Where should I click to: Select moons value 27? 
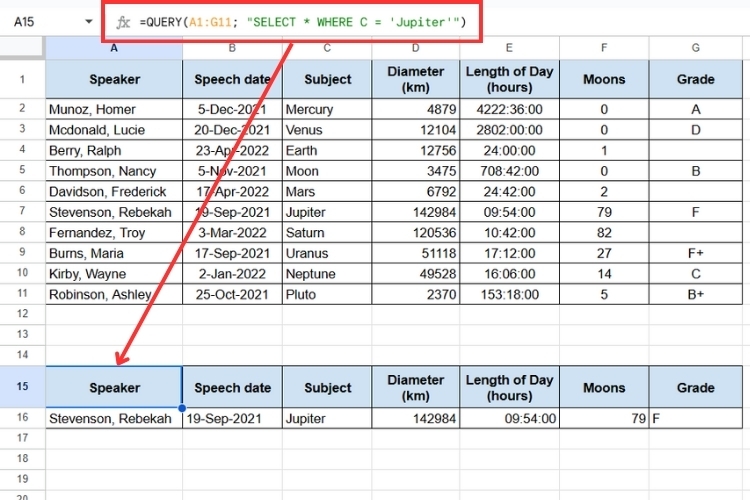coord(604,253)
